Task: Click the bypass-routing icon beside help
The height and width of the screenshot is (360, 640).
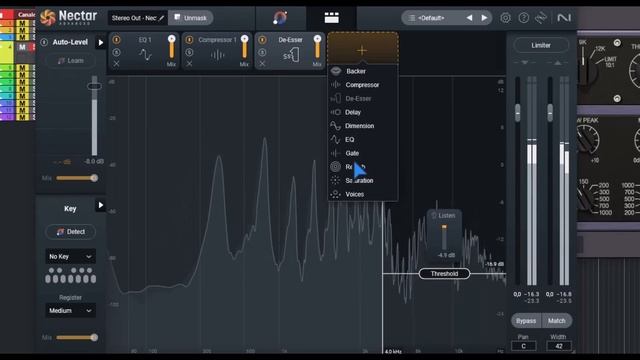Action: [541, 18]
